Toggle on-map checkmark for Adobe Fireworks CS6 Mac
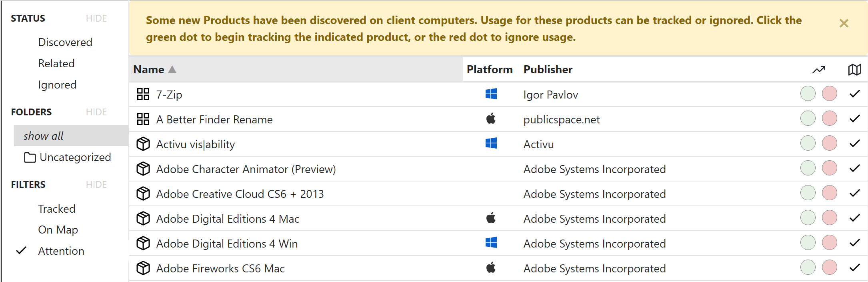The height and width of the screenshot is (282, 868). (x=854, y=268)
